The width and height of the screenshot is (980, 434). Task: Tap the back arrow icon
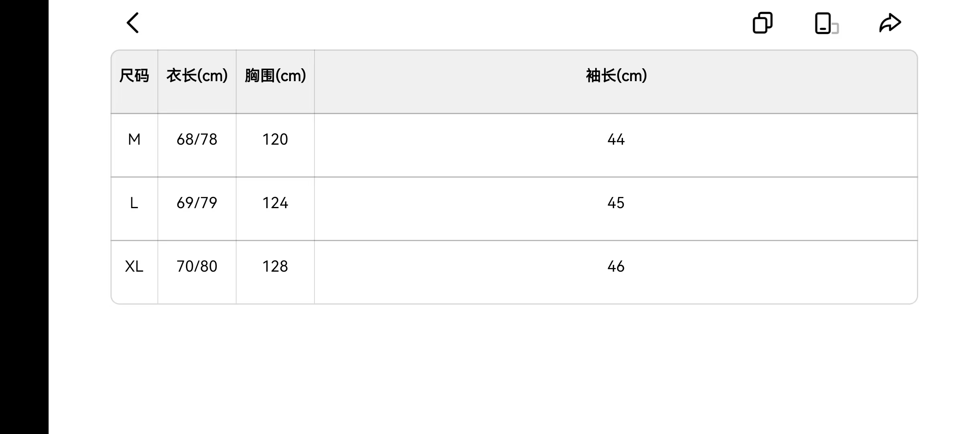(x=133, y=23)
